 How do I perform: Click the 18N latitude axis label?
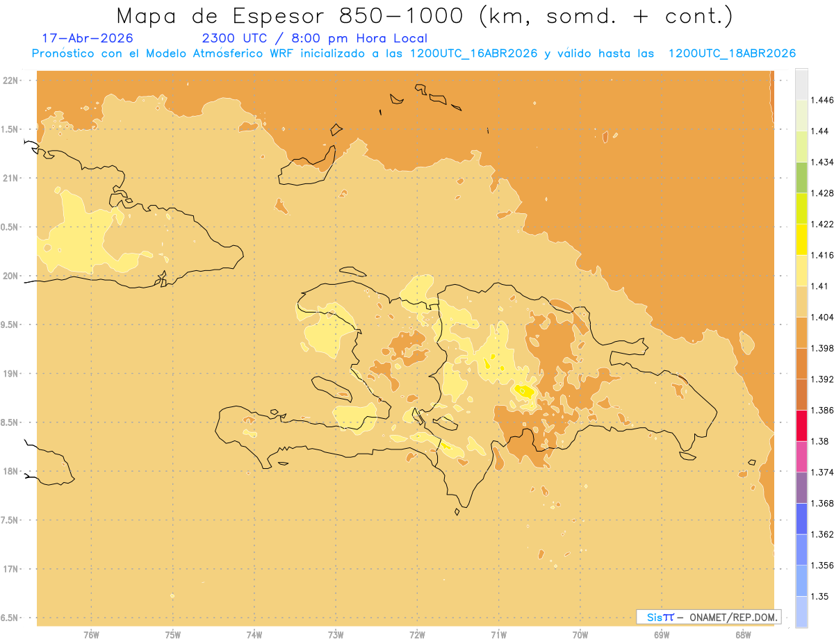pyautogui.click(x=12, y=471)
